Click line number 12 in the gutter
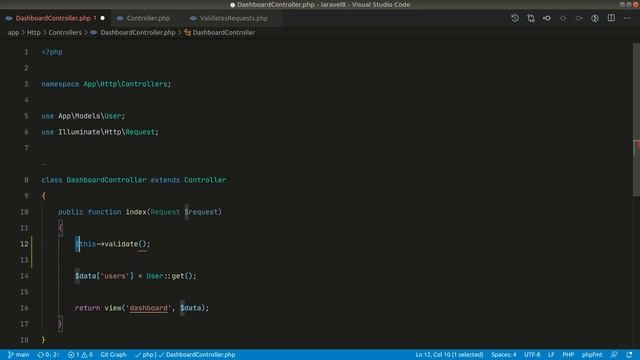Screen dimensions: 640x360 24,244
